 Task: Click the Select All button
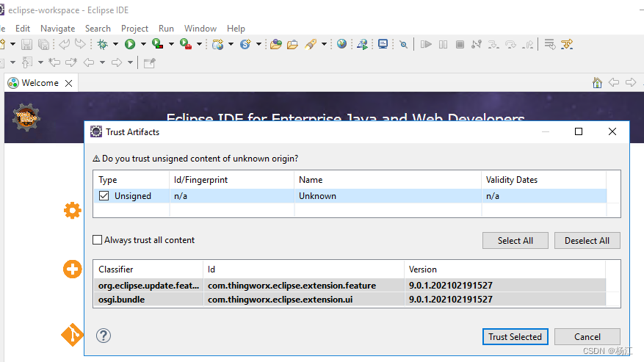pos(515,241)
